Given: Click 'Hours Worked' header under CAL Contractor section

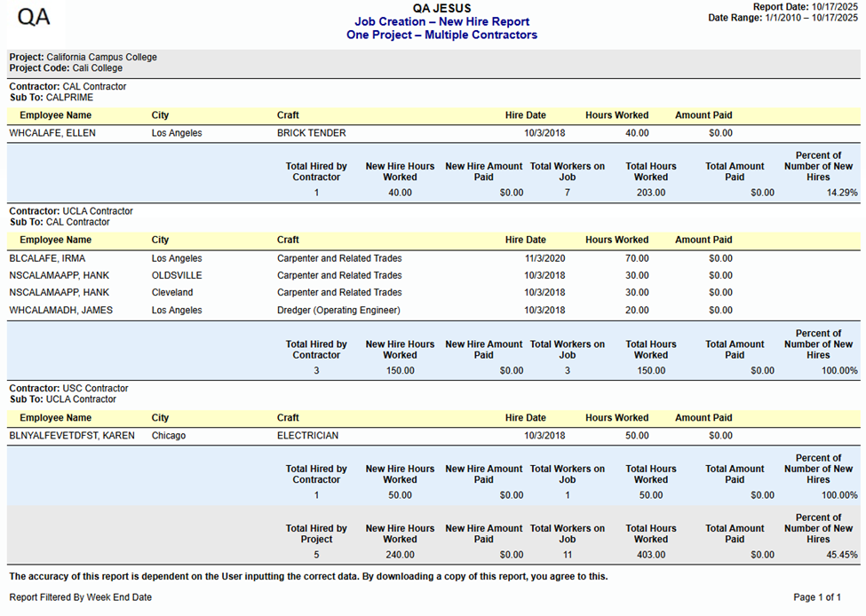Looking at the screenshot, I should [617, 115].
